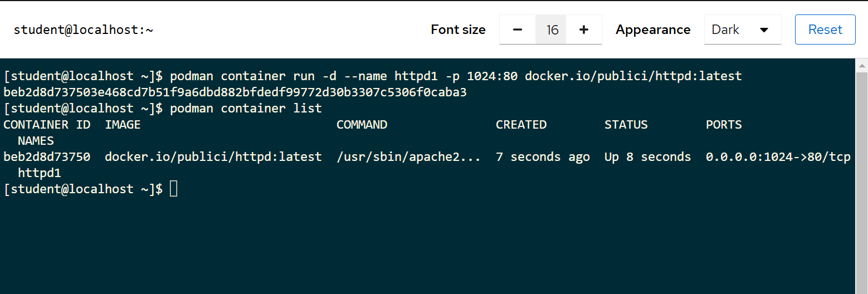The image size is (868, 294).
Task: Click the student@localhost:~ terminal title
Action: click(x=84, y=30)
